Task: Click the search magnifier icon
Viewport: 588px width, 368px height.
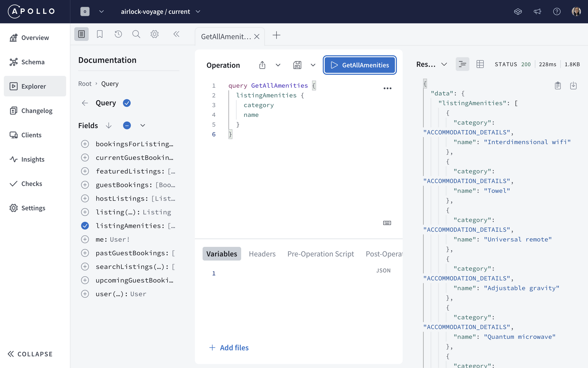Action: (x=136, y=34)
